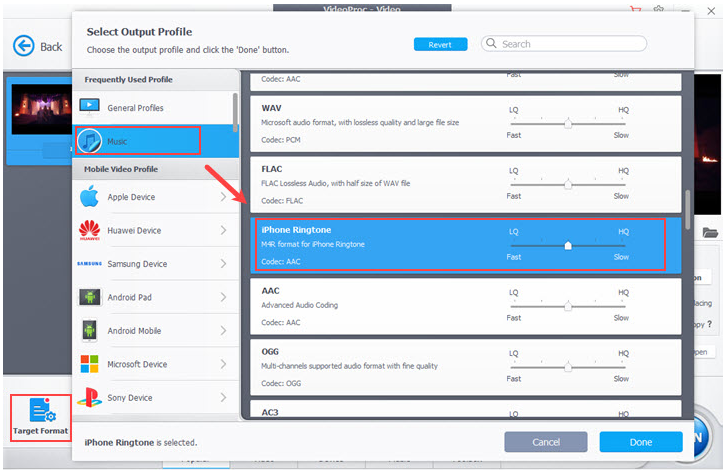Expand the Microsoft Device category
Image resolution: width=723 pixels, height=470 pixels.
[x=223, y=364]
